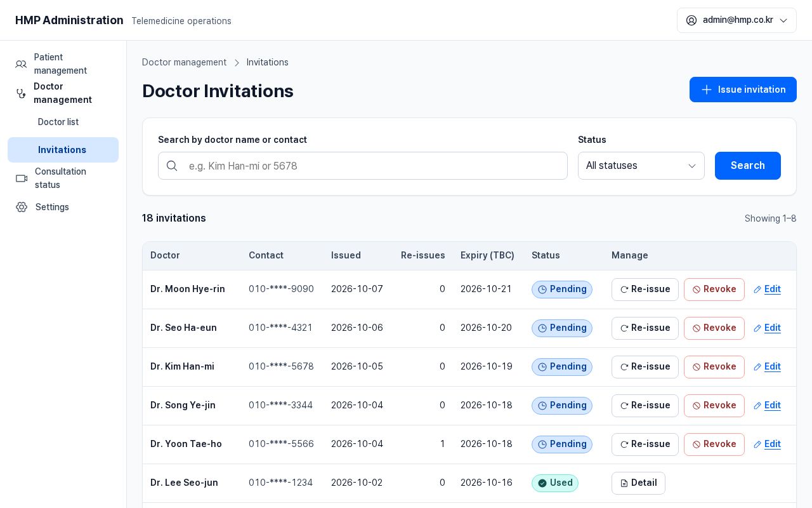The height and width of the screenshot is (508, 812).
Task: Go to Invitations sidebar item
Action: pos(63,150)
